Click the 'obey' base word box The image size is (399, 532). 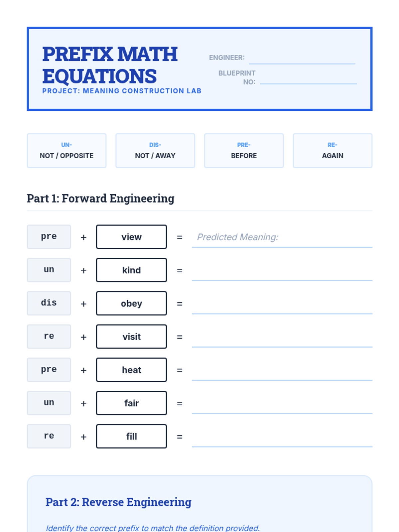point(131,303)
